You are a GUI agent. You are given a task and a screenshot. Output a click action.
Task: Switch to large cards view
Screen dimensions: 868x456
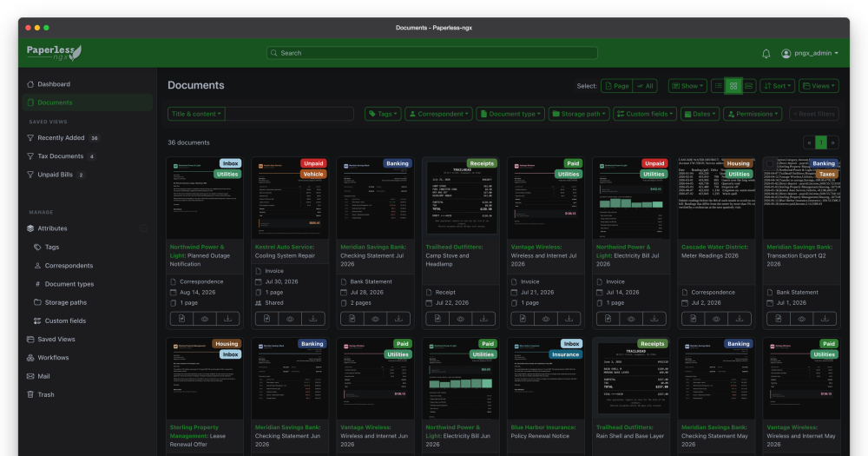tap(749, 86)
